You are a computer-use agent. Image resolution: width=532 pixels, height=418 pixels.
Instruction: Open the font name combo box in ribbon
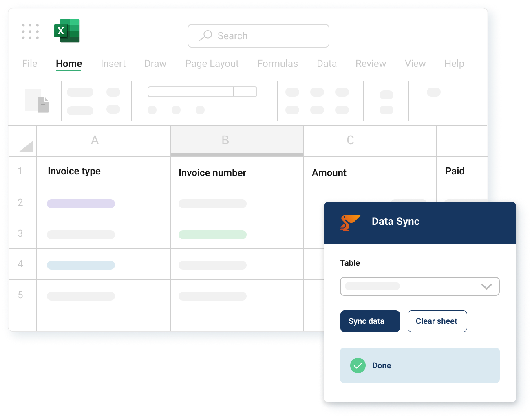[202, 92]
